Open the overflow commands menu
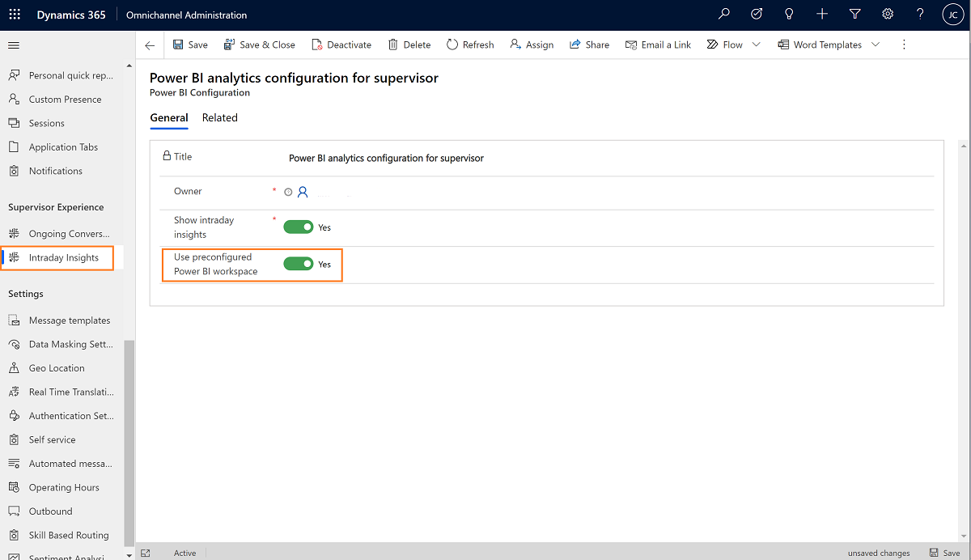971x560 pixels. (x=904, y=45)
